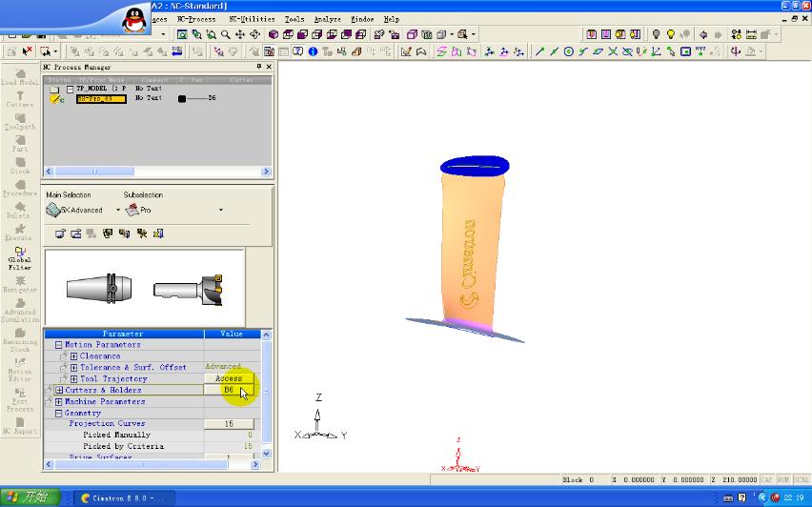Pin the NC Process Manager panel
Image resolution: width=812 pixels, height=507 pixels.
259,67
